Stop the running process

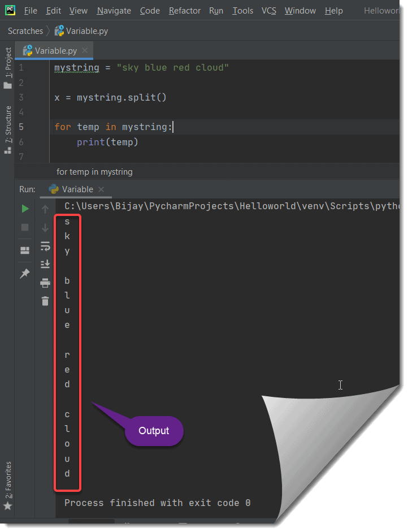pos(25,228)
